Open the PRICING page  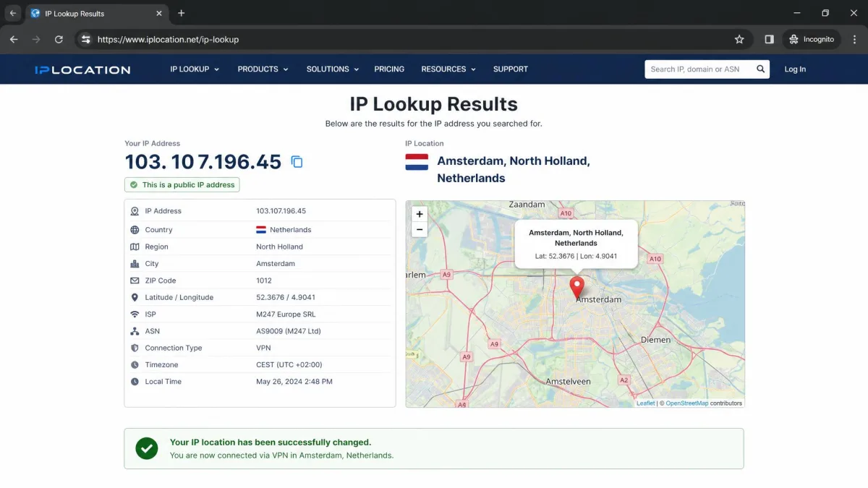(389, 69)
